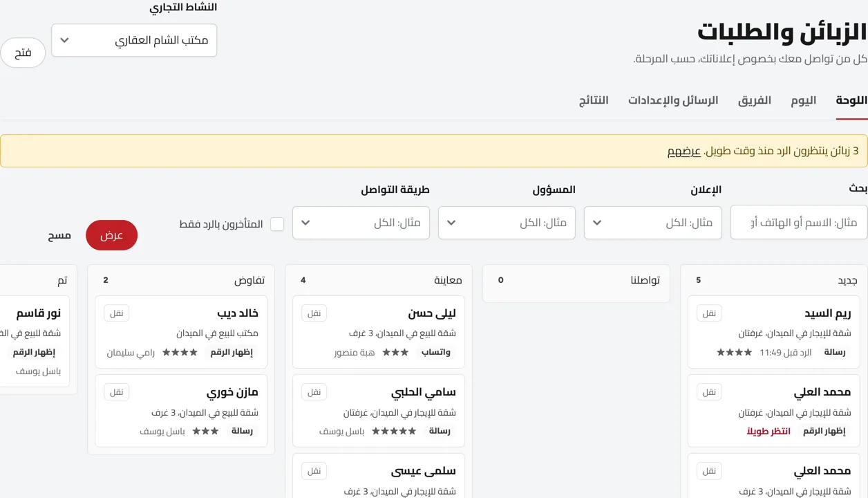Go to the الفريق tab
868x498 pixels.
[755, 100]
